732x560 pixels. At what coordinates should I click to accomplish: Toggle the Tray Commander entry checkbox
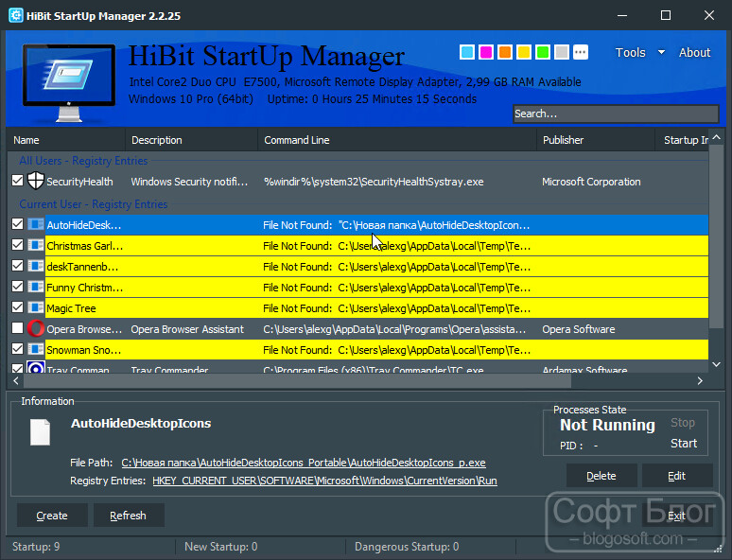click(17, 368)
